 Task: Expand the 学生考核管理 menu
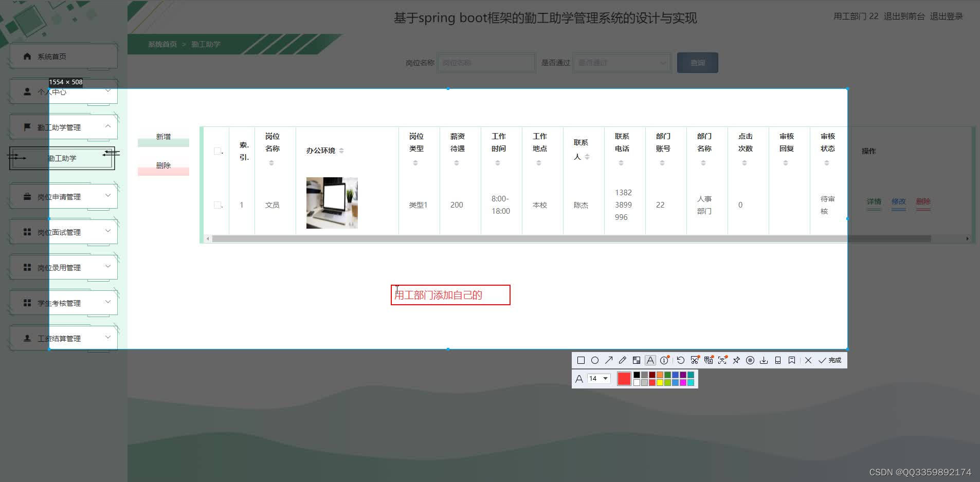pyautogui.click(x=64, y=303)
